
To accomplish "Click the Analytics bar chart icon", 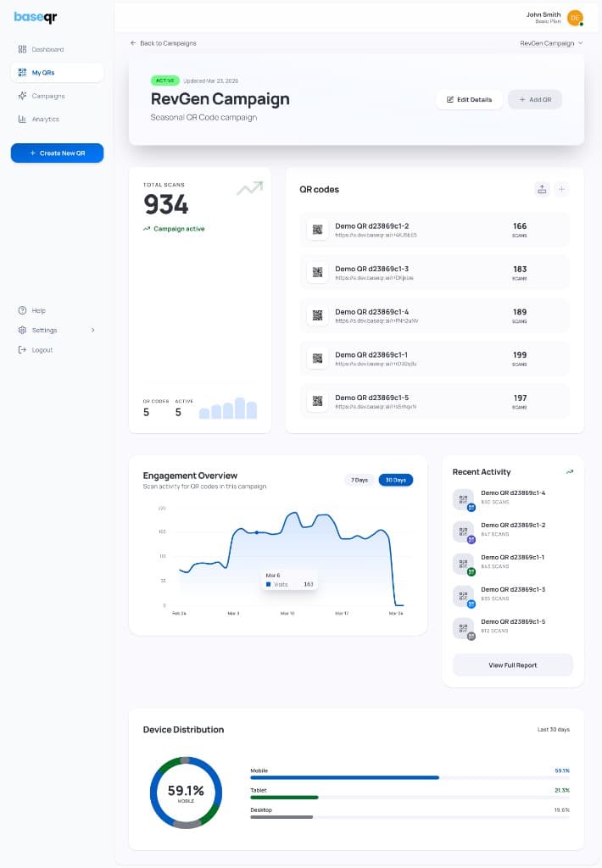I will tap(22, 119).
